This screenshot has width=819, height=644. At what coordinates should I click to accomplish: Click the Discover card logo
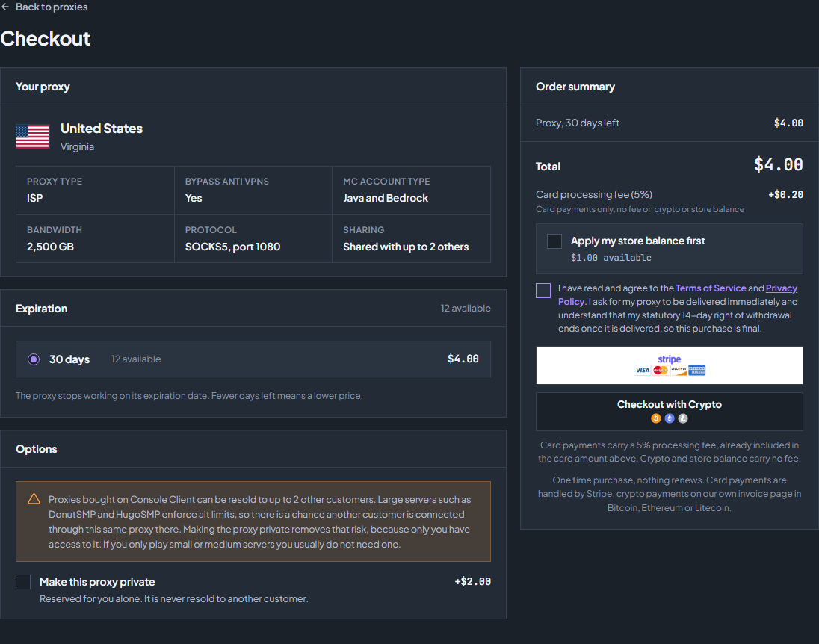pos(679,371)
